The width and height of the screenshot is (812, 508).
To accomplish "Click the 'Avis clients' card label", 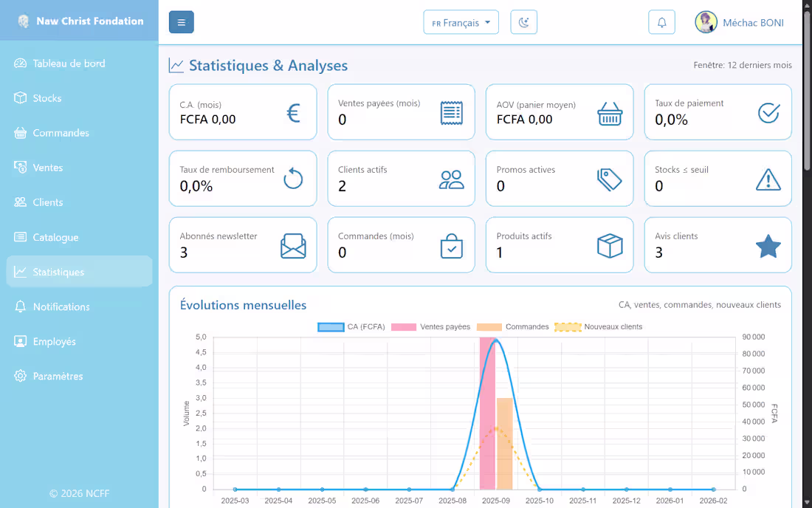I will (675, 236).
